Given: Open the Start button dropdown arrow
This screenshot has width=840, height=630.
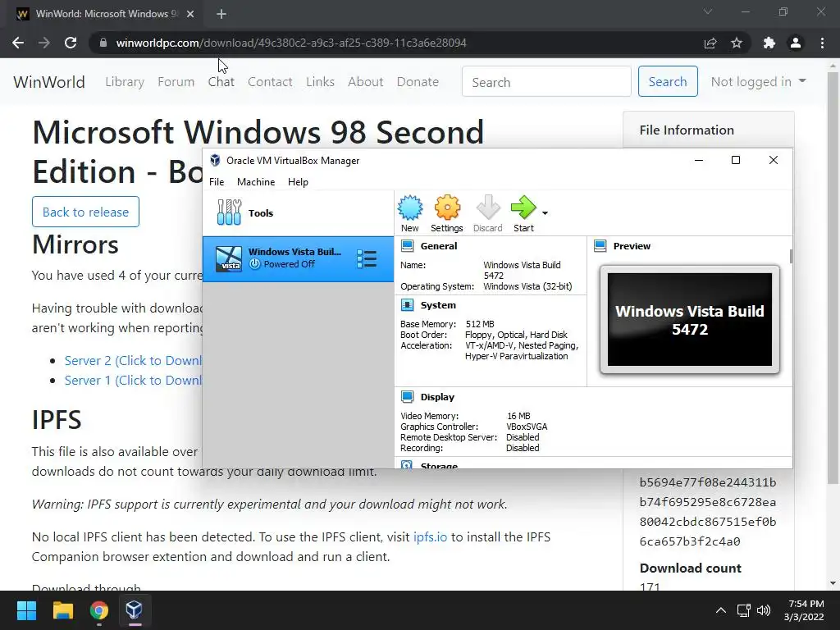Looking at the screenshot, I should tap(545, 213).
